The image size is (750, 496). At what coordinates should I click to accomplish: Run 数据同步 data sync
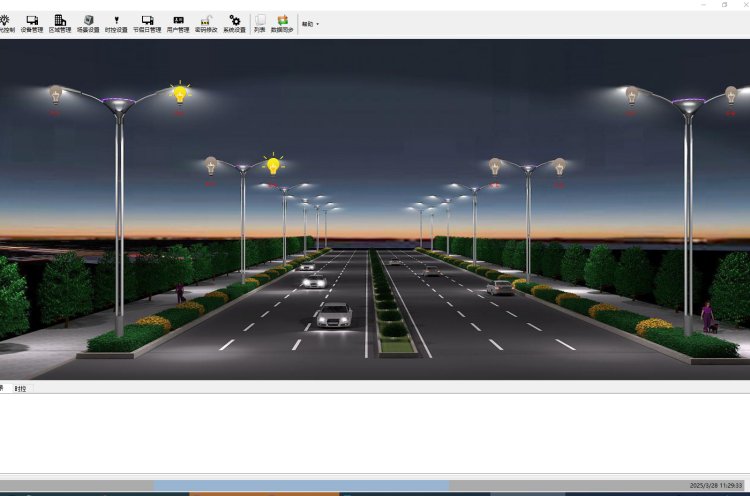coord(282,23)
